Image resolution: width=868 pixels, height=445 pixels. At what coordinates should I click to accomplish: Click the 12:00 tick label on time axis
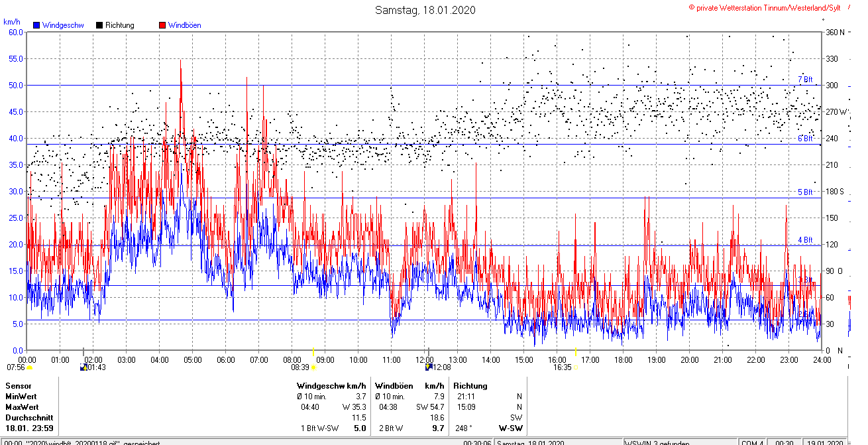tap(425, 359)
